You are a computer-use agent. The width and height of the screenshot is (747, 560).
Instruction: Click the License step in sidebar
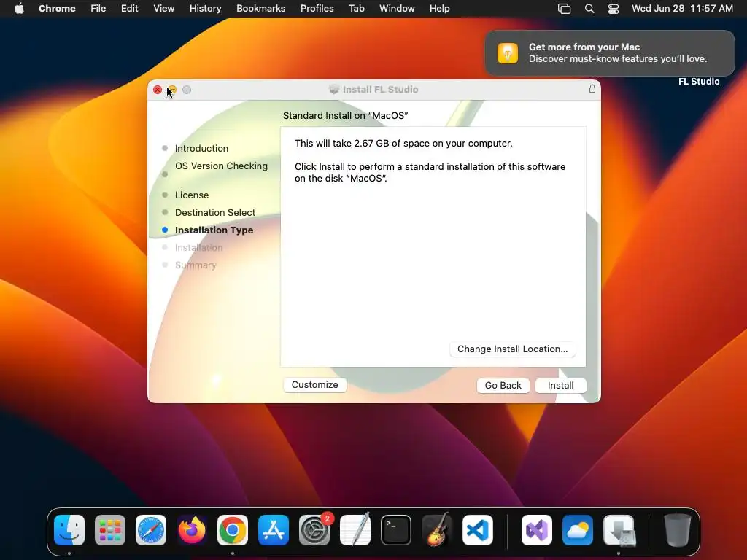192,195
